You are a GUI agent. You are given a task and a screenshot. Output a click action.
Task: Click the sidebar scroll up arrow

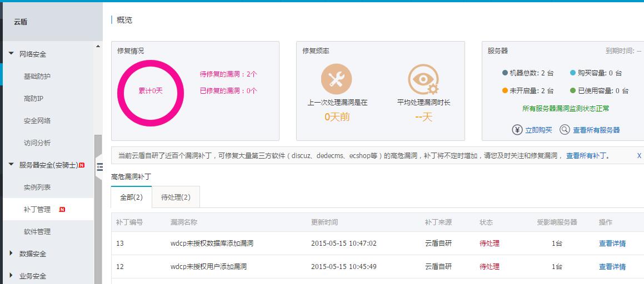(x=98, y=47)
